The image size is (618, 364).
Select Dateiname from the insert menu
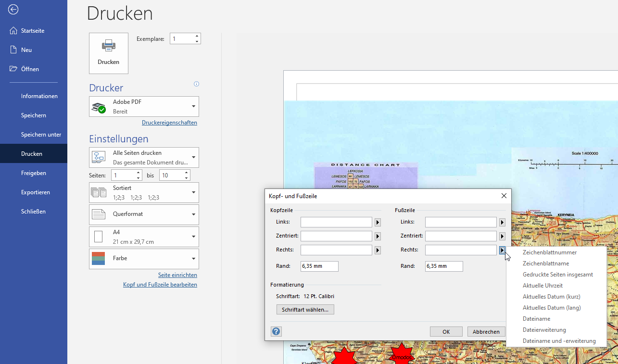coord(536,319)
